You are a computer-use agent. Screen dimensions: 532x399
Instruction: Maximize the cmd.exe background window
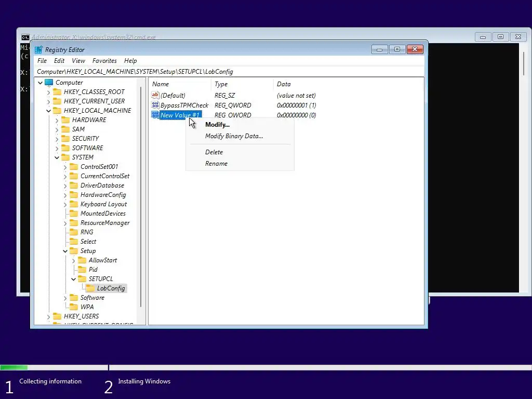click(500, 37)
